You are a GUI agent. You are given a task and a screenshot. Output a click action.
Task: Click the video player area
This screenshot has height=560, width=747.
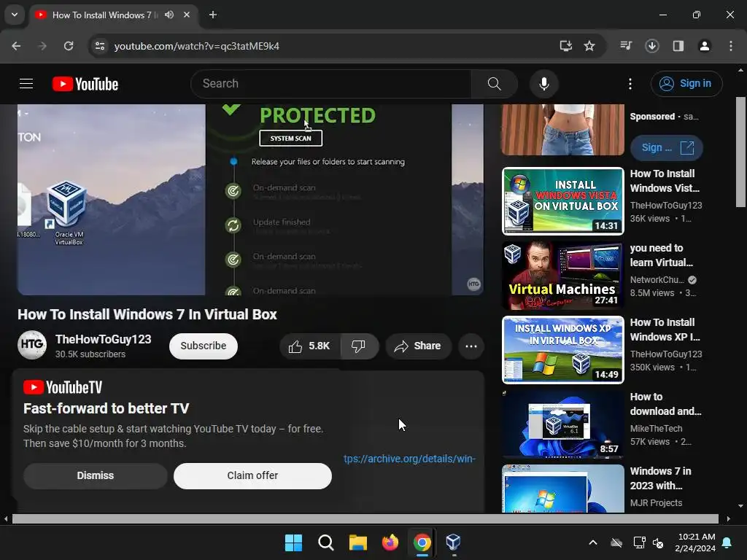[250, 200]
